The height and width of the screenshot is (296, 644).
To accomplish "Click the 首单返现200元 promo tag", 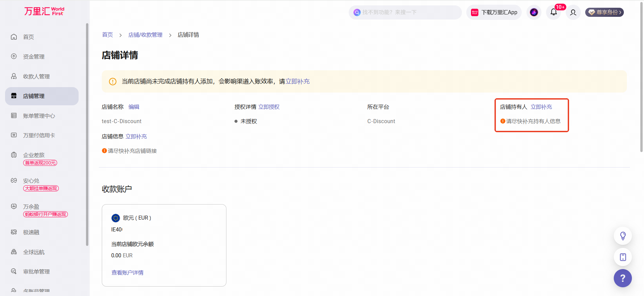I will tap(40, 163).
